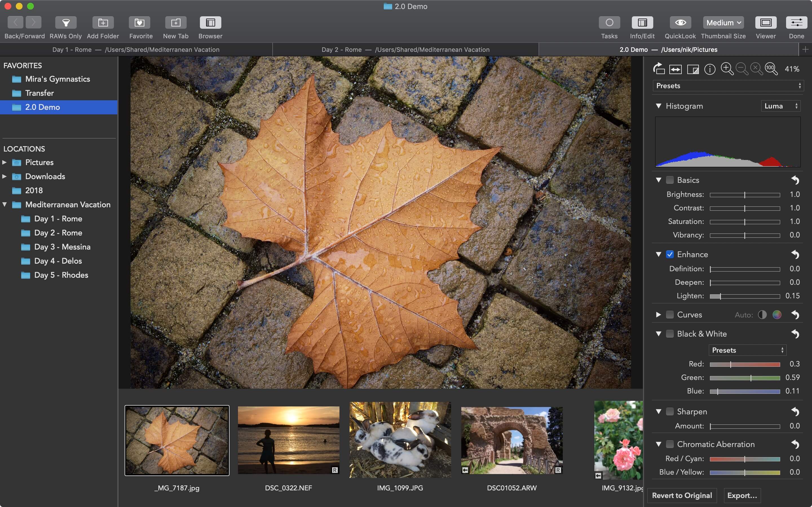
Task: Drag the Saturation slider in Basics
Action: (745, 221)
